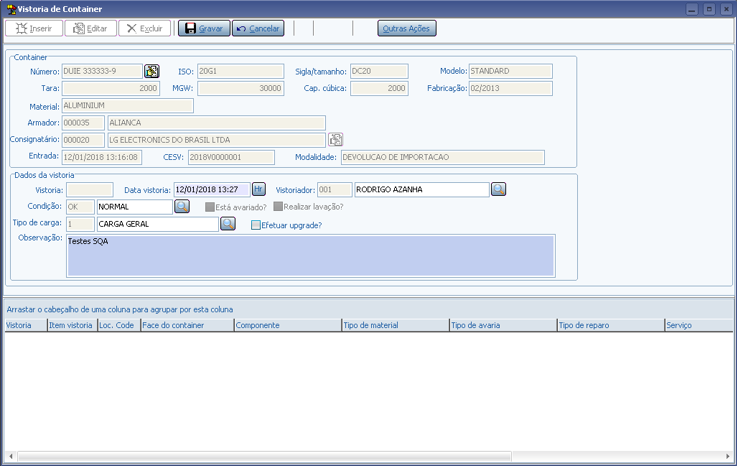
Task: Maximize the Vistoria de Container window
Action: click(710, 9)
